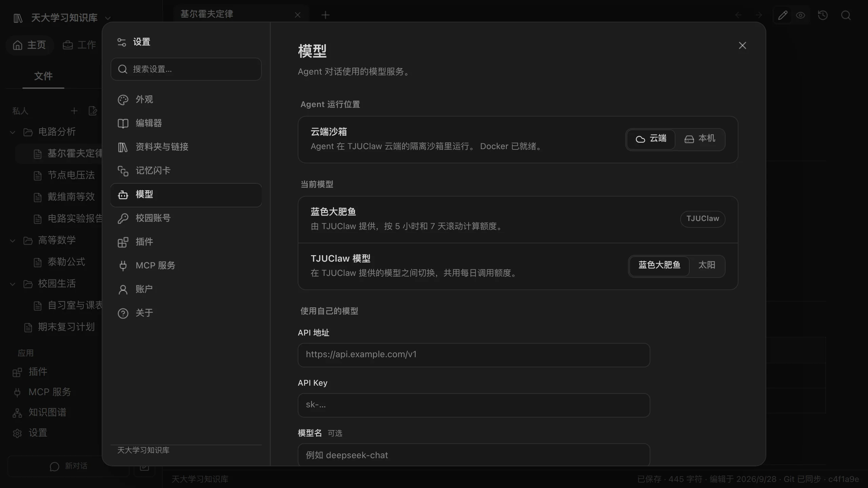Image resolution: width=868 pixels, height=488 pixels.
Task: Collapse the 电路分析 folder
Action: click(13, 132)
